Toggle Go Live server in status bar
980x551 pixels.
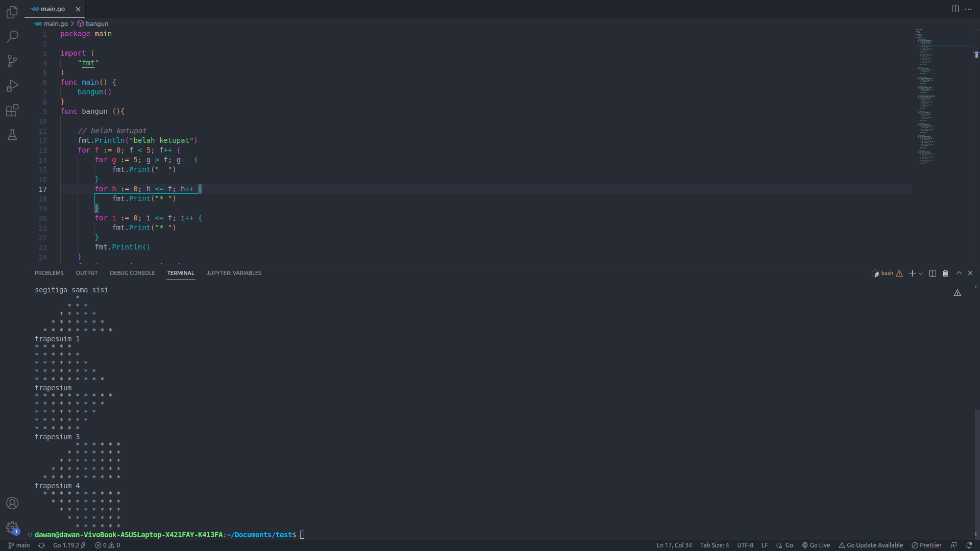coord(816,545)
